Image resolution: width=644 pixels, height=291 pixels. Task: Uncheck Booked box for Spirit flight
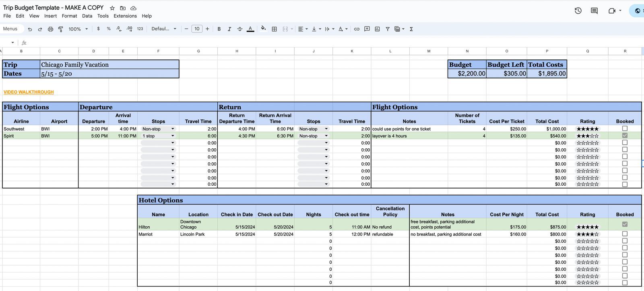pos(625,135)
